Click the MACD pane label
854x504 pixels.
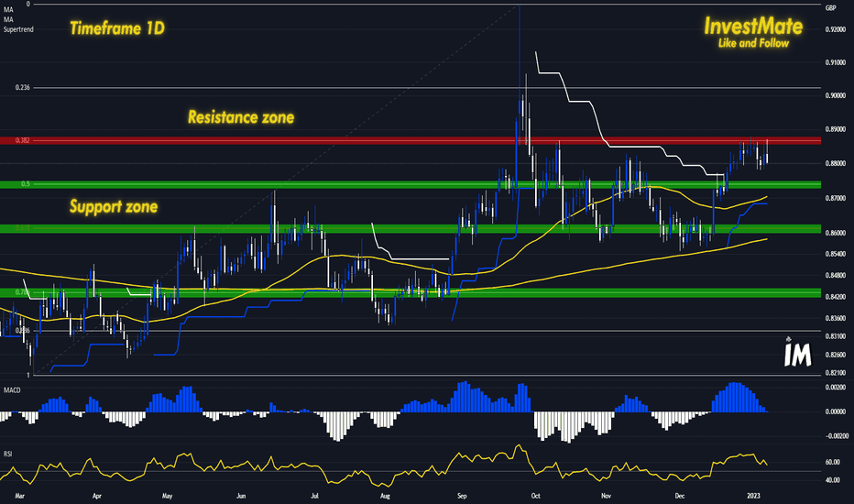click(12, 390)
